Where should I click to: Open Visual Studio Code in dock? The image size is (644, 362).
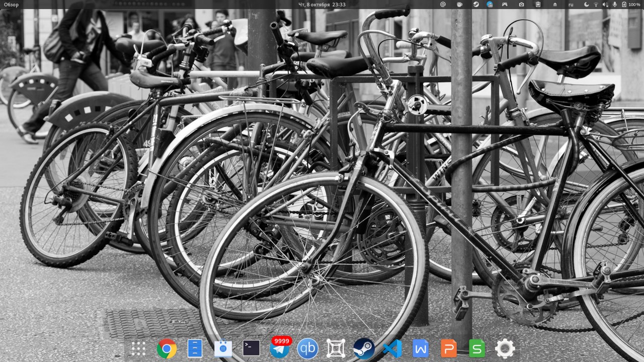coord(392,348)
